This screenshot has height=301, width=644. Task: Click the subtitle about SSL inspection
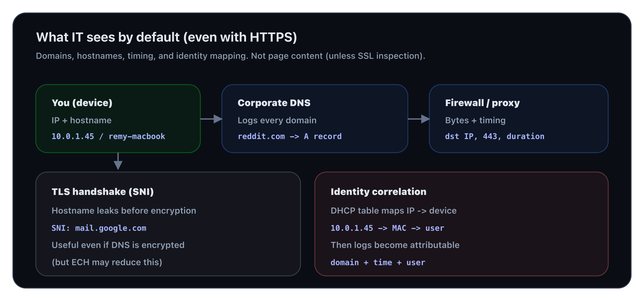(x=230, y=56)
